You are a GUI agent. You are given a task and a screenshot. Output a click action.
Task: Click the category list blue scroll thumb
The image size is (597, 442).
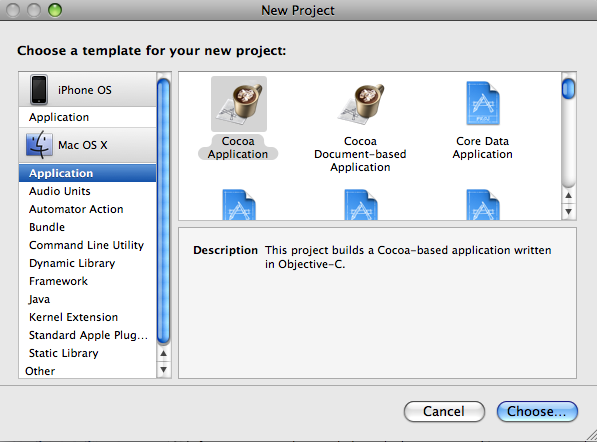coord(163,211)
